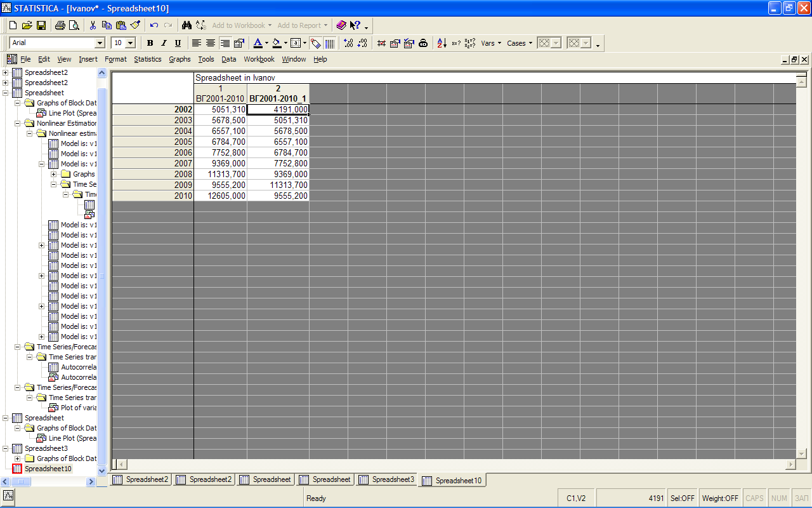Copy selection with the Copy icon
Screen dimensions: 812x508
point(107,25)
